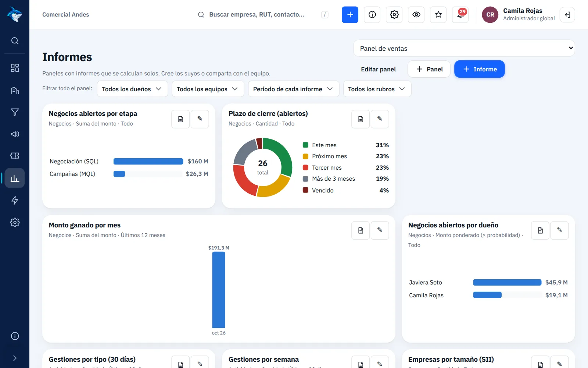Screen dimensions: 588x368
Task: Open the sidebar settings gear icon
Action: pyautogui.click(x=15, y=222)
